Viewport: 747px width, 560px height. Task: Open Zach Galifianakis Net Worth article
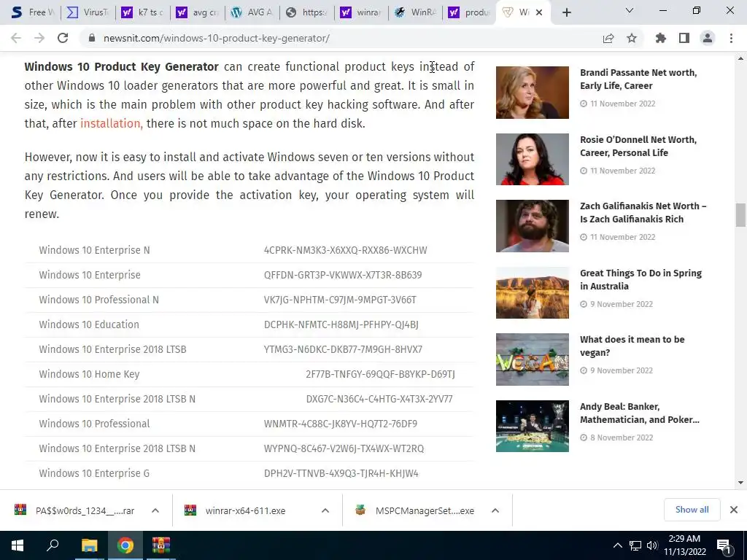coord(643,212)
